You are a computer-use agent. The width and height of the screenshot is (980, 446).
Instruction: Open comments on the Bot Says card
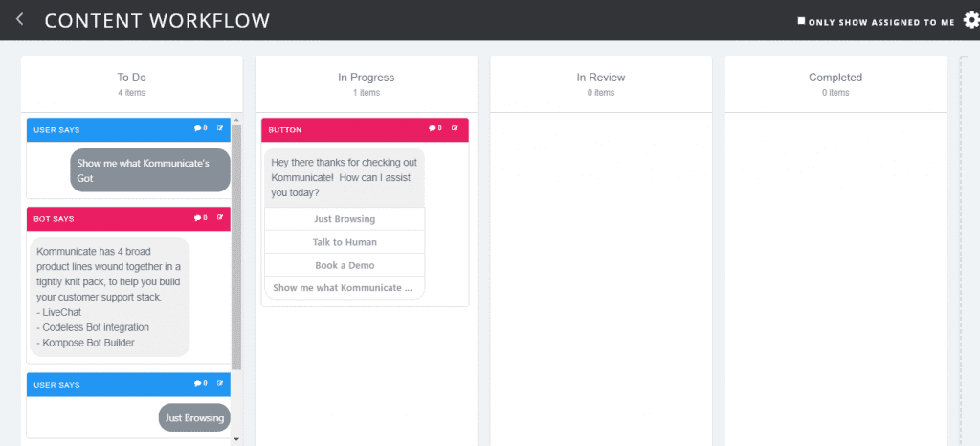[x=201, y=218]
